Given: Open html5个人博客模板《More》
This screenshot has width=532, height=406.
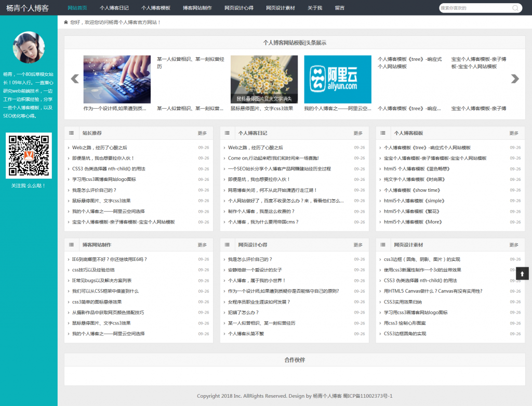Looking at the screenshot, I should point(413,222).
